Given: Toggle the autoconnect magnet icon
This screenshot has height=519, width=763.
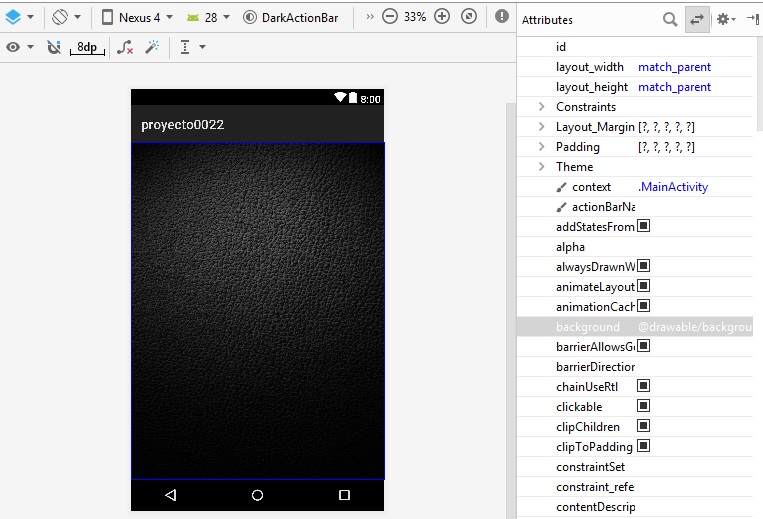Looking at the screenshot, I should pos(54,47).
